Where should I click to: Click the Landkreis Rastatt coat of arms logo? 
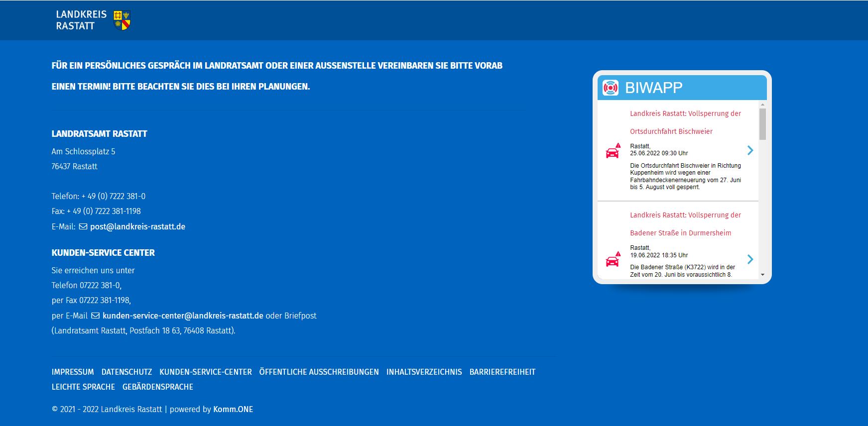pos(122,20)
